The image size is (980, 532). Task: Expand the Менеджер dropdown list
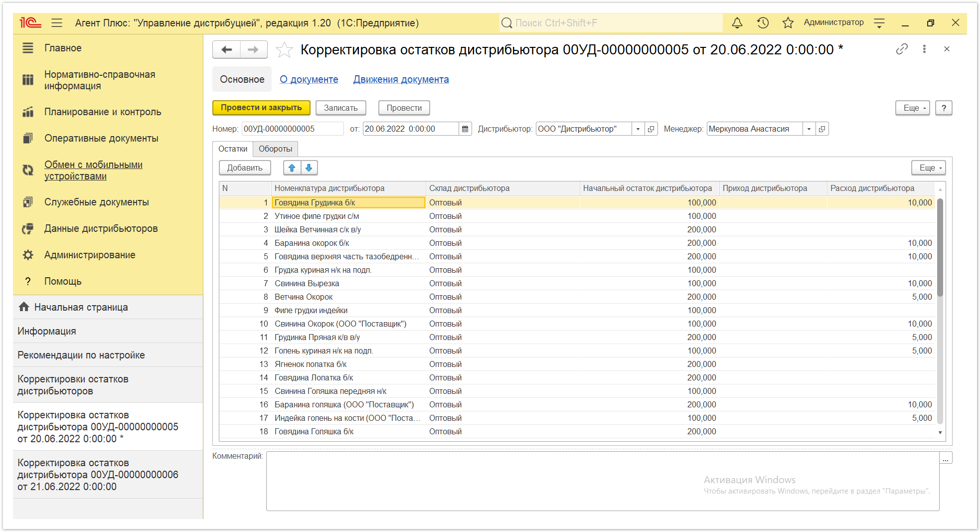[x=809, y=129]
